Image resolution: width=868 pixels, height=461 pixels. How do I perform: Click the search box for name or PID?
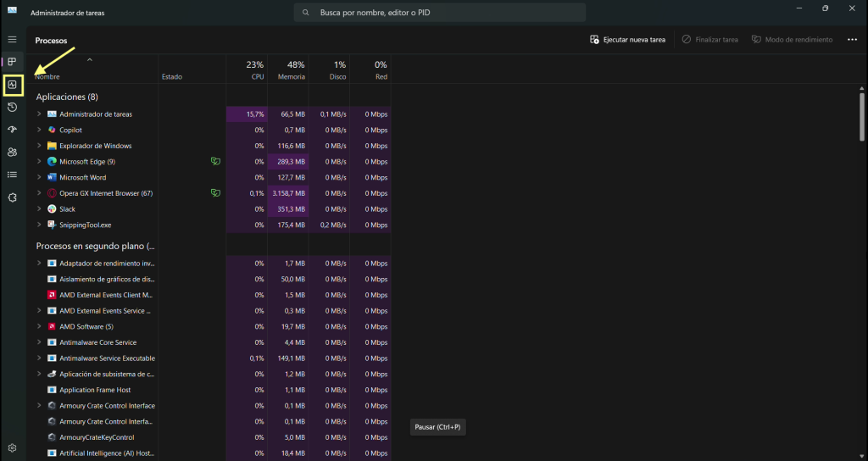coord(439,13)
